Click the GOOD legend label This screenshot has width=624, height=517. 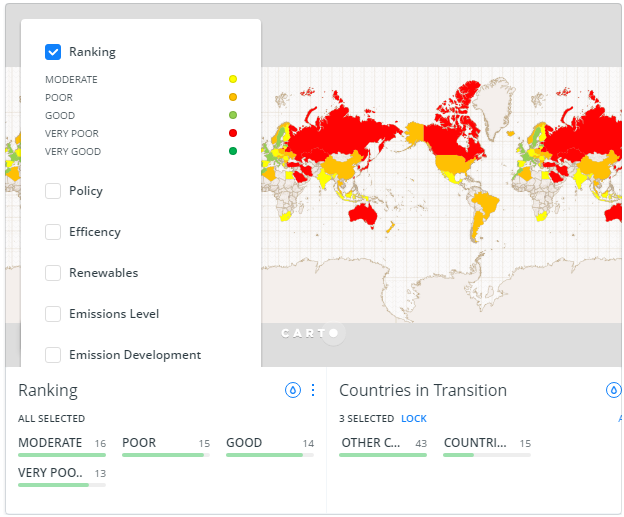coord(60,115)
